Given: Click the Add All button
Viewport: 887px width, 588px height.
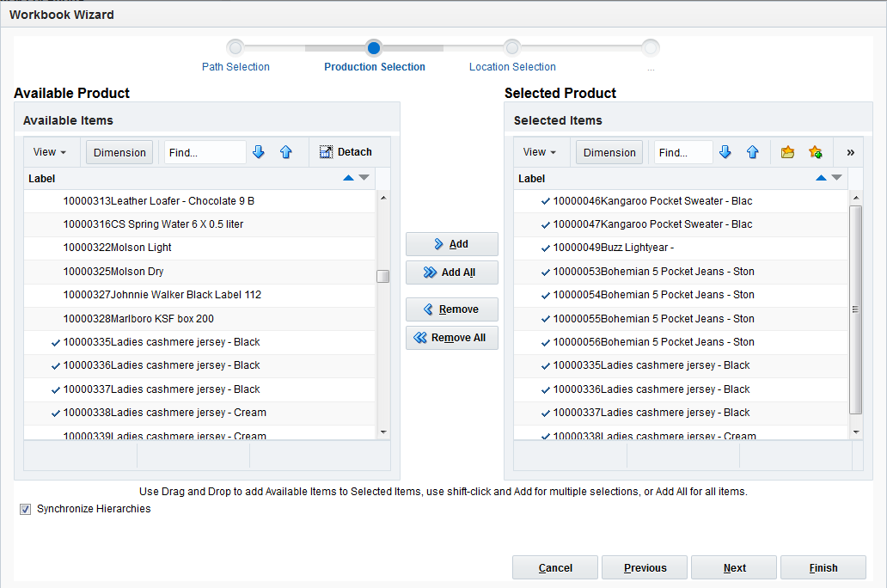Looking at the screenshot, I should (x=452, y=273).
